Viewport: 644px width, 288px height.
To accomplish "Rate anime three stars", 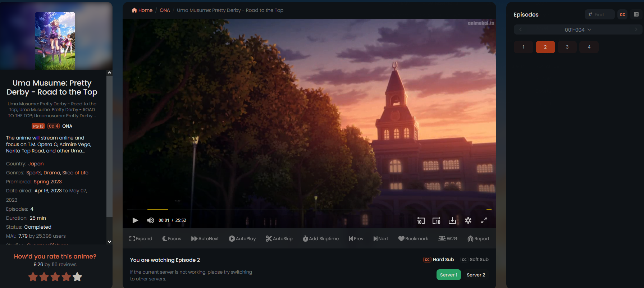I will point(55,277).
